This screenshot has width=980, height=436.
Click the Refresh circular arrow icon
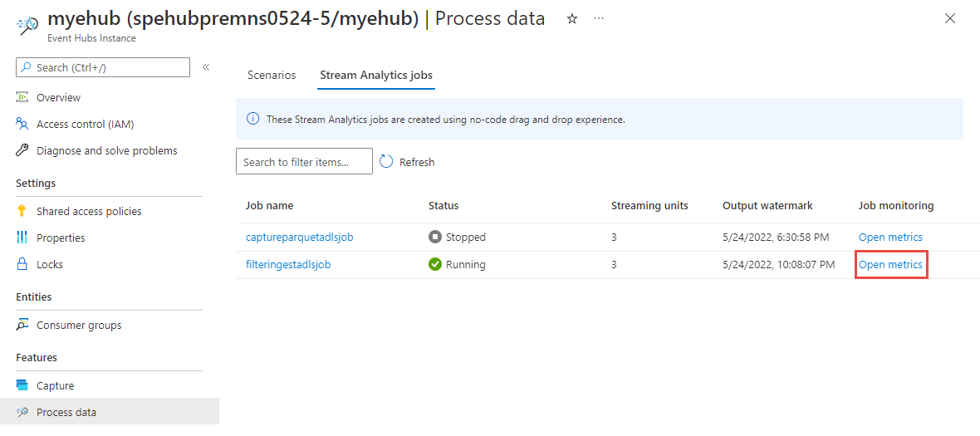pos(386,162)
